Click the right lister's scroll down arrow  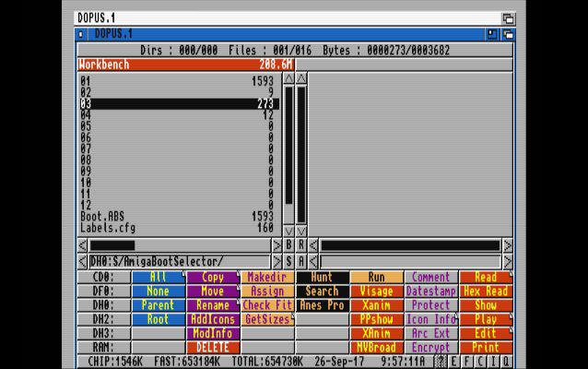pyautogui.click(x=301, y=231)
